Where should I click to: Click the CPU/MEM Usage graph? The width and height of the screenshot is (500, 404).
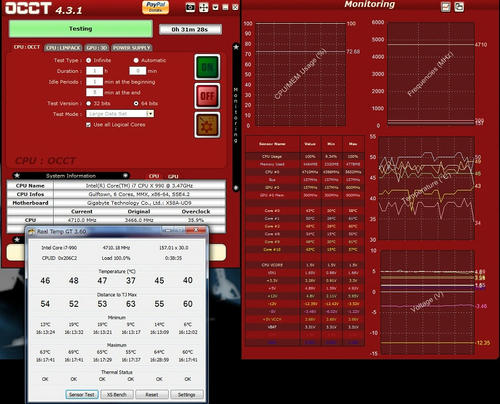[x=300, y=74]
